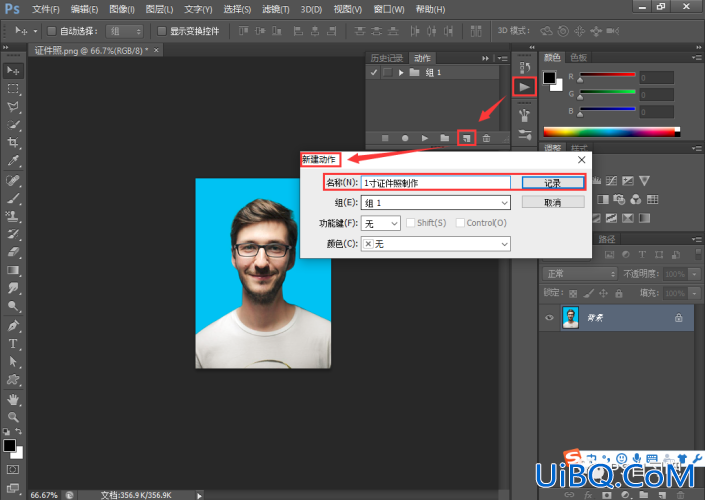Open blend mode 正常 dropdown
705x500 pixels.
point(580,274)
